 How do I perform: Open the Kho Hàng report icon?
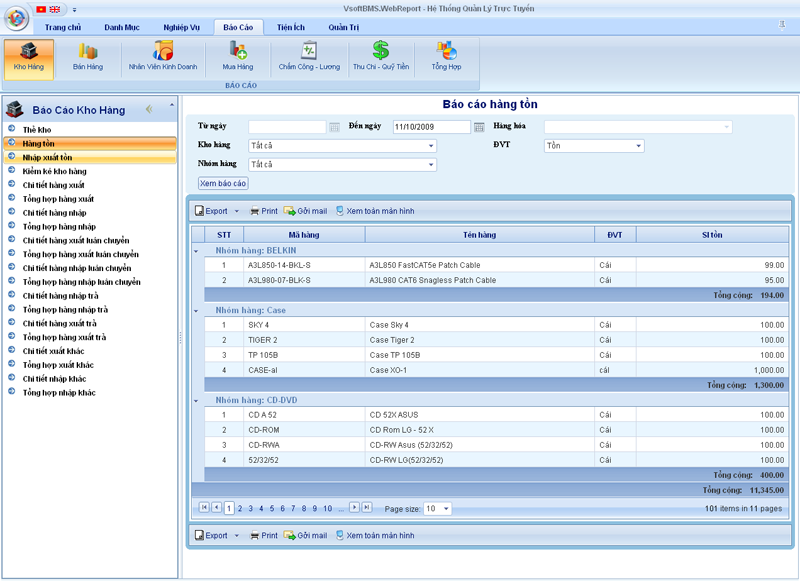29,56
